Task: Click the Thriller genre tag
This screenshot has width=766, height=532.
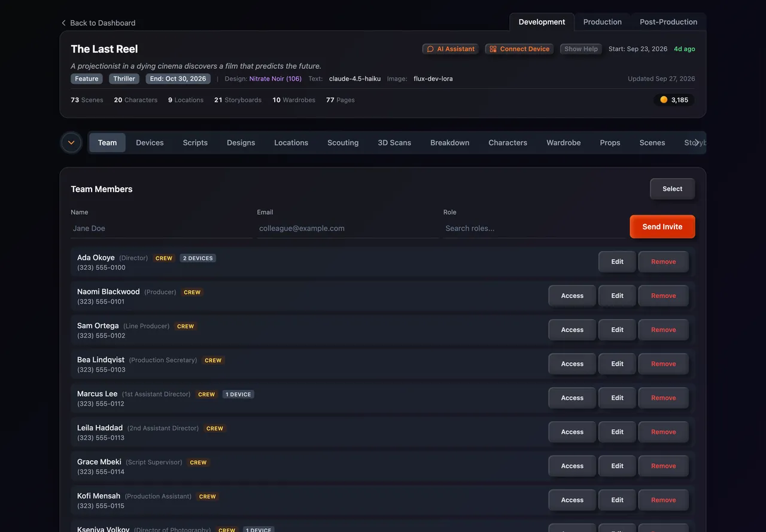Action: pyautogui.click(x=124, y=79)
